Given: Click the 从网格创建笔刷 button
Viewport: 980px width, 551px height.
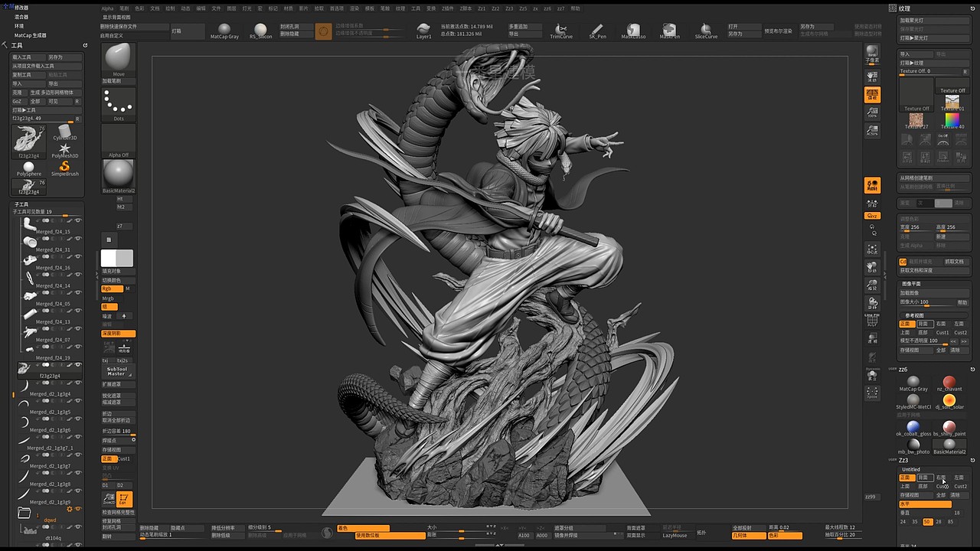Looking at the screenshot, I should coord(934,178).
